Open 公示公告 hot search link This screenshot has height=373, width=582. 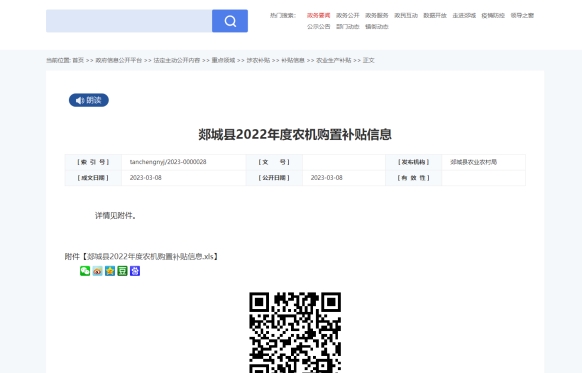click(318, 27)
